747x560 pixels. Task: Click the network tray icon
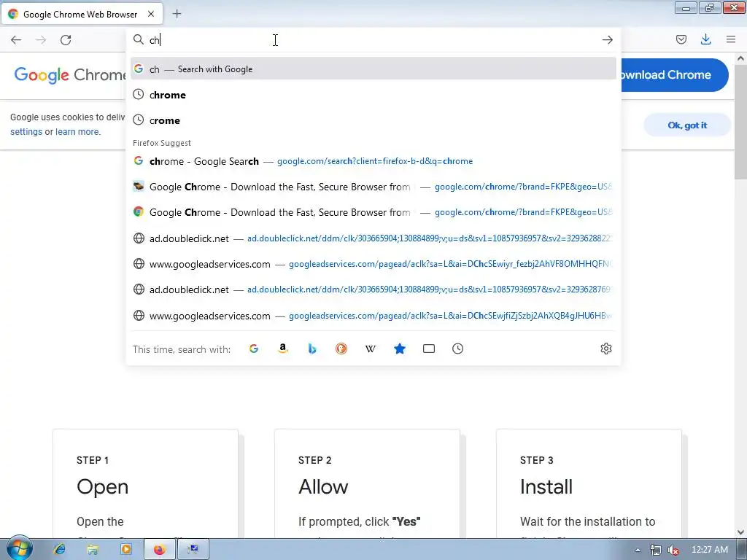(656, 550)
